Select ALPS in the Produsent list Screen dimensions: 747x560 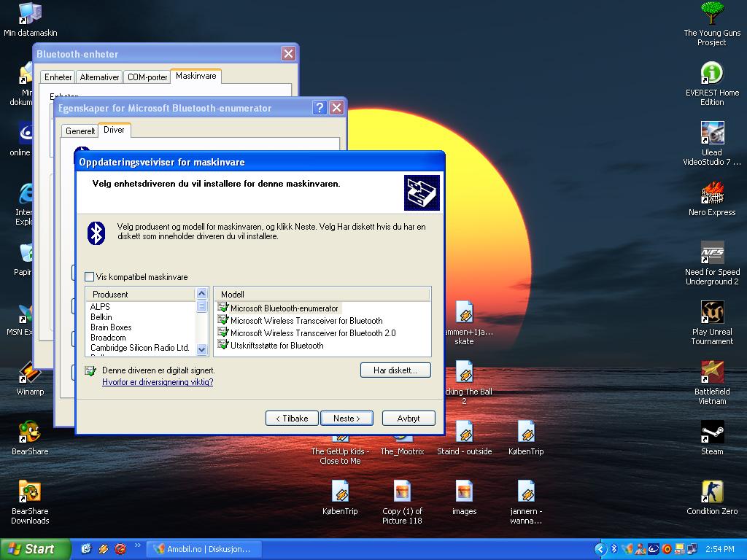pos(99,307)
